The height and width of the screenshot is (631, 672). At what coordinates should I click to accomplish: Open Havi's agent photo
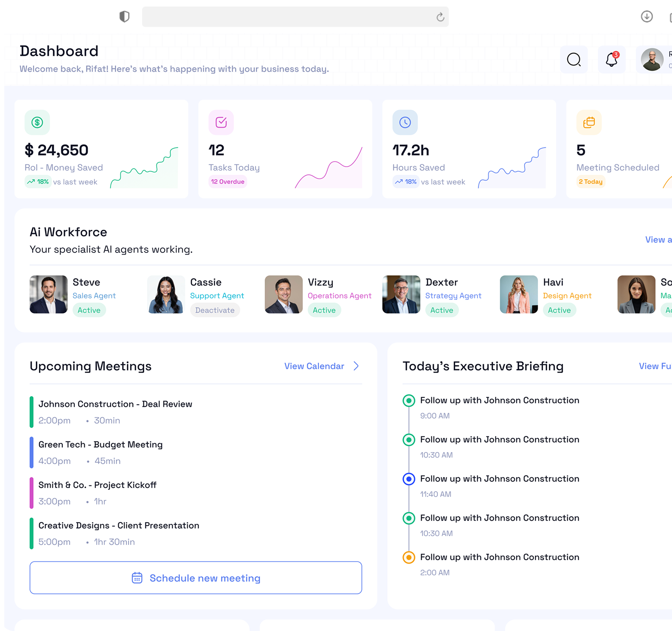click(519, 294)
